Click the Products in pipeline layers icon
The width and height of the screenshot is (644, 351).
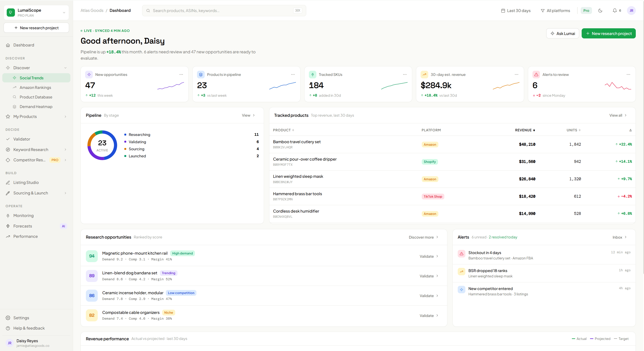(x=201, y=74)
